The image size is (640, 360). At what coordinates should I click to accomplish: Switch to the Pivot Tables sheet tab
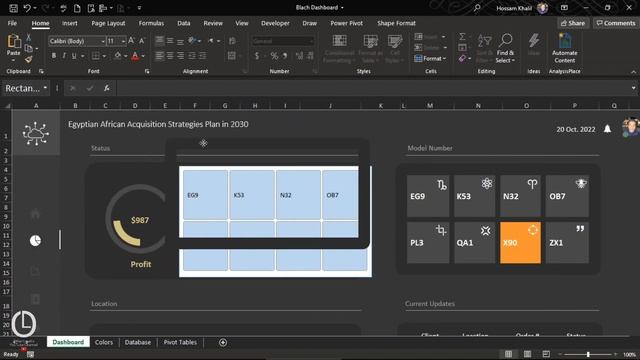tap(180, 342)
